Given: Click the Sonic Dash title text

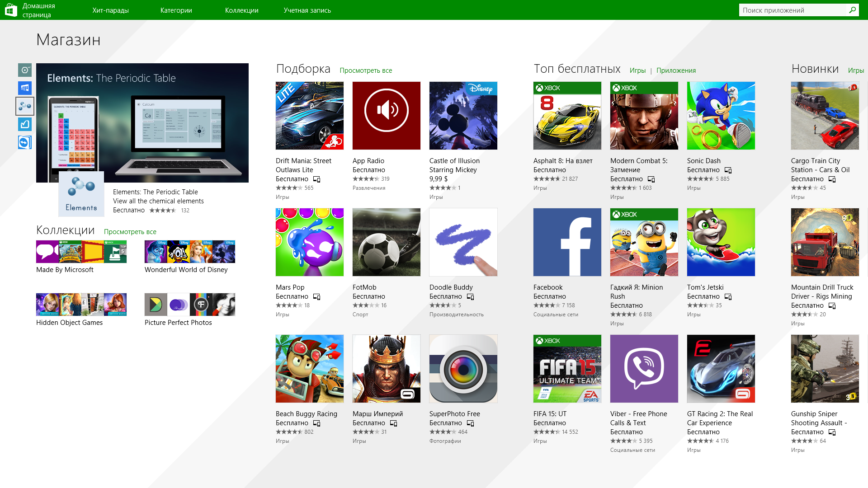Looking at the screenshot, I should pos(704,161).
